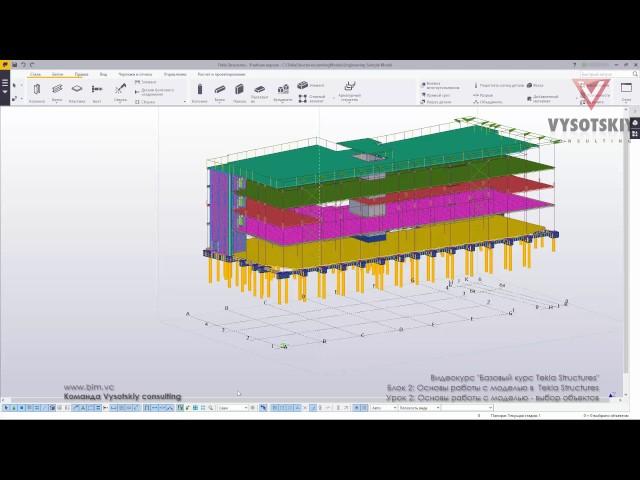Select the Bolt tool
The height and width of the screenshot is (480, 640).
(x=97, y=91)
